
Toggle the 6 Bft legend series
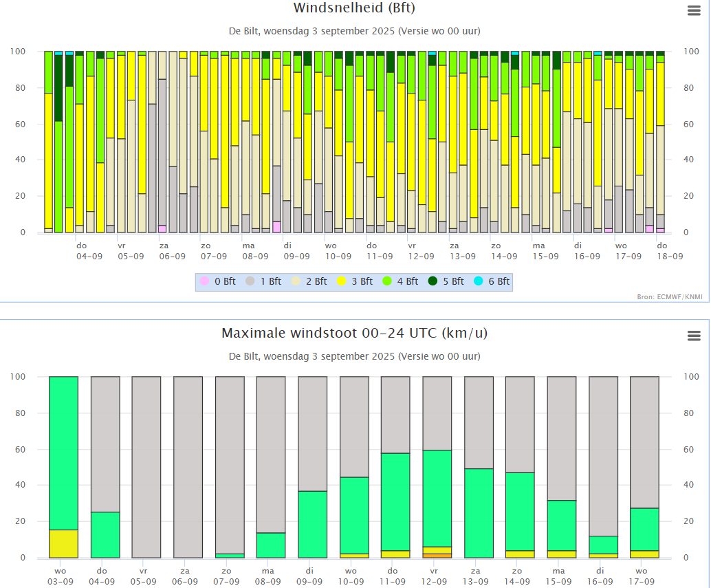[x=492, y=281]
